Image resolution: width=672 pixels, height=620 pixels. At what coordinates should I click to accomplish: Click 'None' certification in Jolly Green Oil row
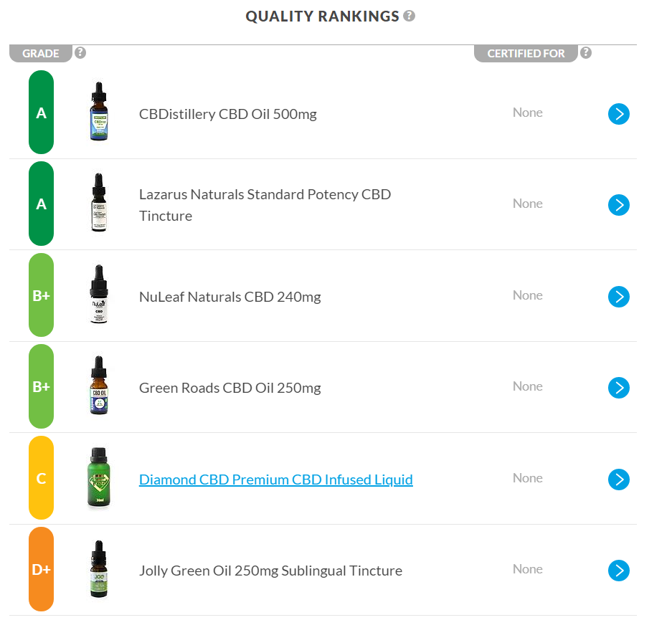tap(528, 570)
